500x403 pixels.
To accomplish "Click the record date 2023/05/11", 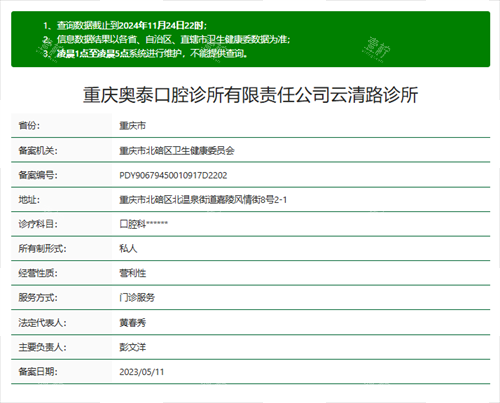I will pyautogui.click(x=142, y=372).
